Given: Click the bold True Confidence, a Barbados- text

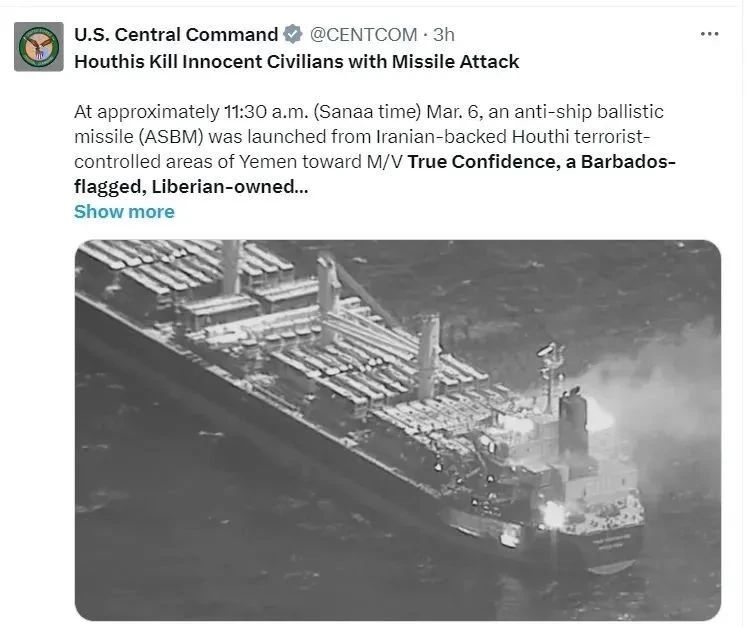Looking at the screenshot, I should [541, 162].
